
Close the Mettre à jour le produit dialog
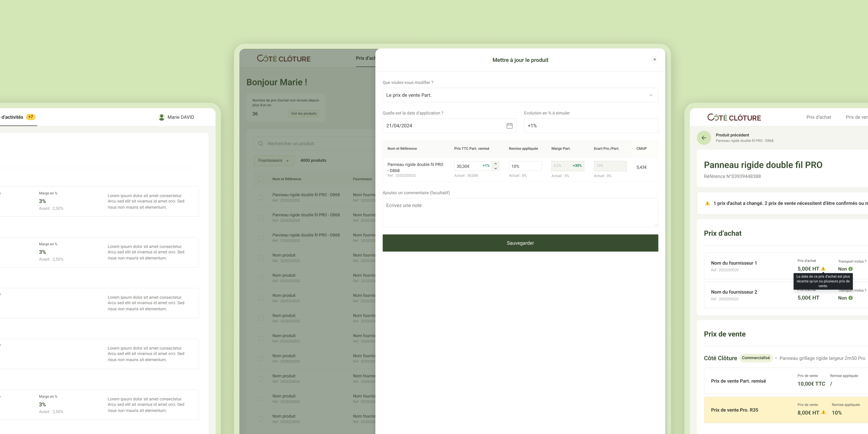pos(654,59)
